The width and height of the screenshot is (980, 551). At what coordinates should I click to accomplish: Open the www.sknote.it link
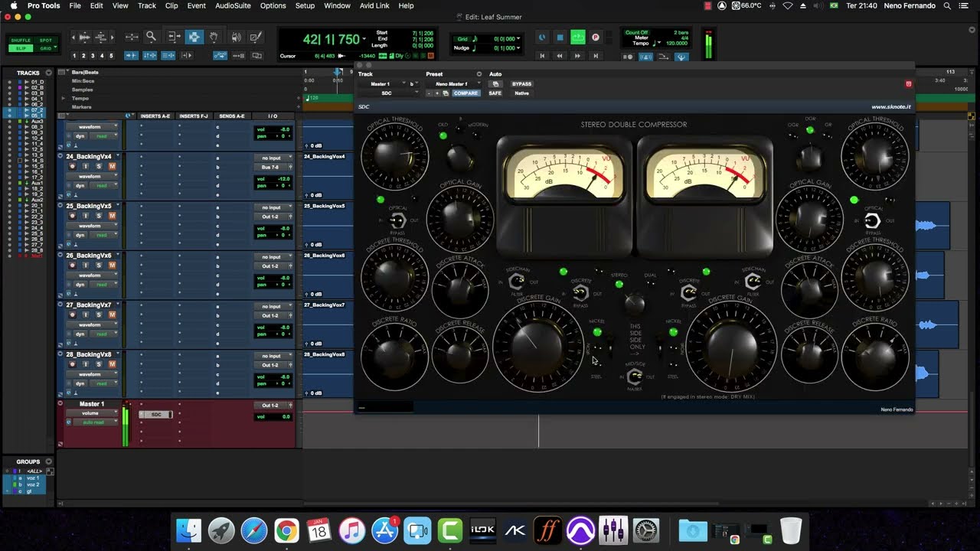[x=891, y=107]
